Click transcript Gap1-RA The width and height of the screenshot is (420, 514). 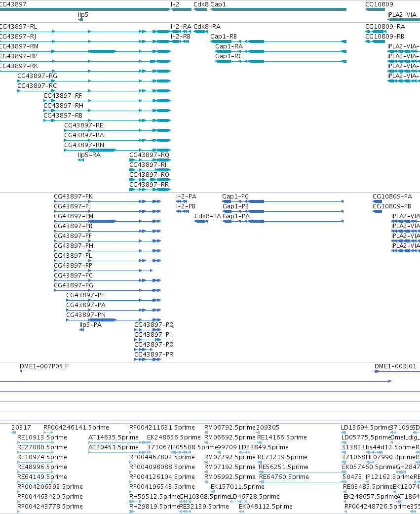click(x=281, y=51)
